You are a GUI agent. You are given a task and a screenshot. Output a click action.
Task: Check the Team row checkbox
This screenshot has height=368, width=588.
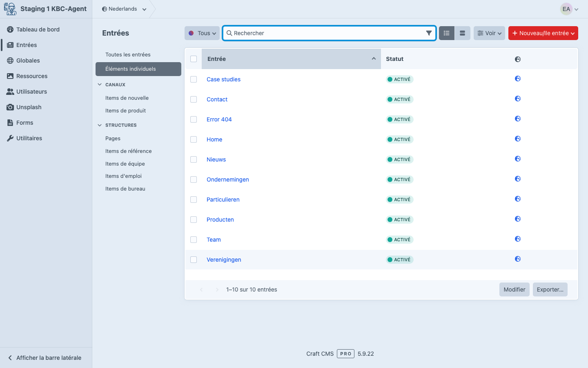[x=194, y=240]
